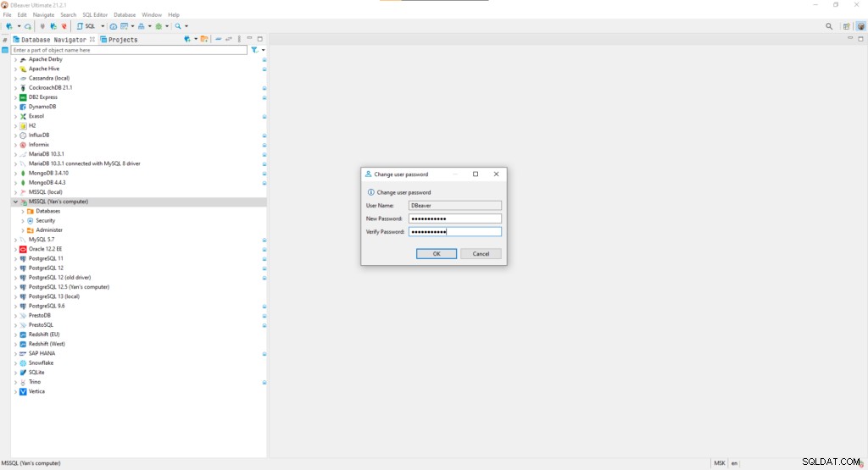Click the Verify Password field
Viewport: 868px width, 470px height.
coord(455,232)
